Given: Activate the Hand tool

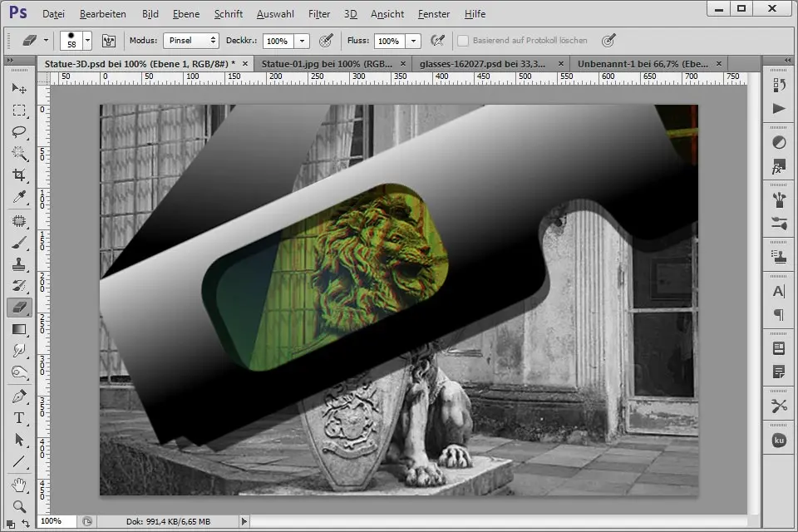Looking at the screenshot, I should pyautogui.click(x=18, y=484).
